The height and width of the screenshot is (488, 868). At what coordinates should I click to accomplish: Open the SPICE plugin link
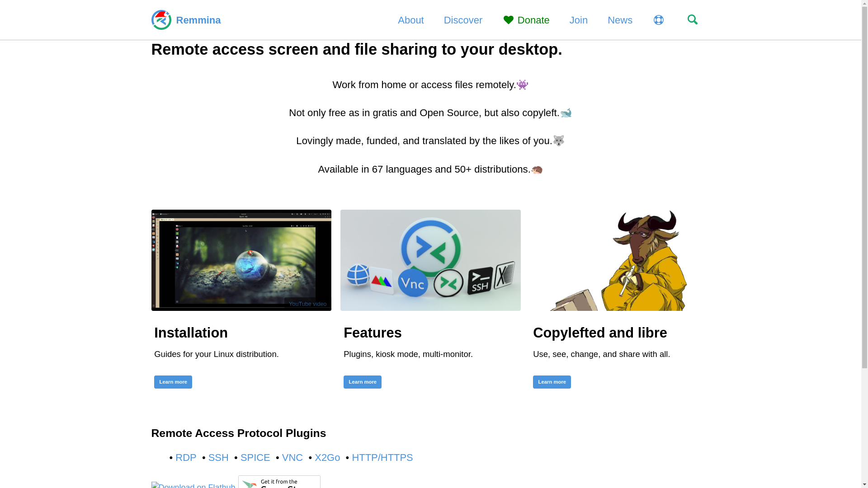pyautogui.click(x=255, y=457)
